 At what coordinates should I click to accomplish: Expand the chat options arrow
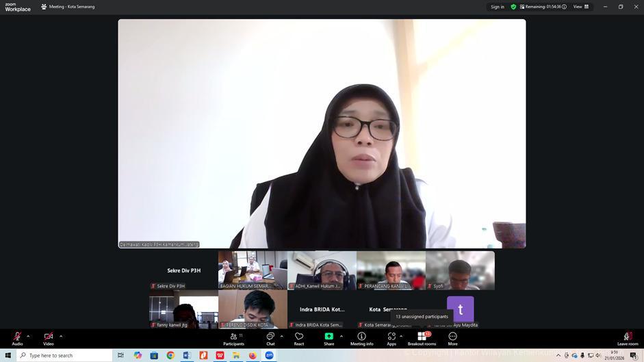(281, 336)
